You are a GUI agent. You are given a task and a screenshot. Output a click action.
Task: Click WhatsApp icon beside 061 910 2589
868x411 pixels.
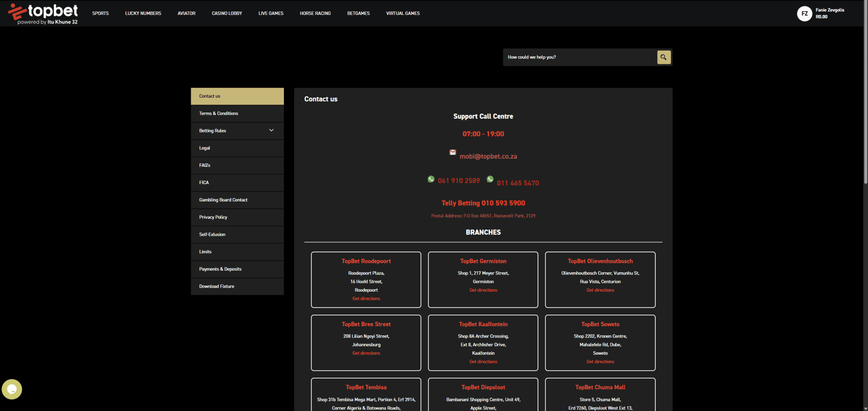click(x=431, y=179)
